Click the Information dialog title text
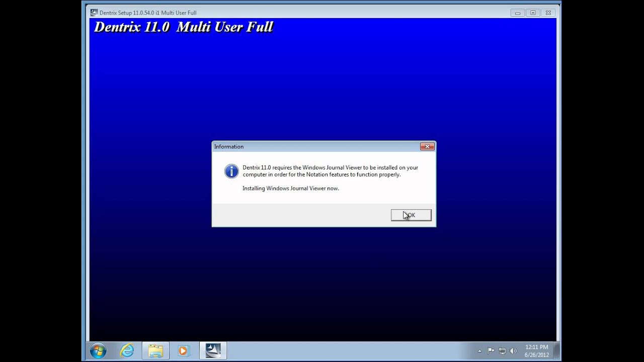644x362 pixels. pyautogui.click(x=229, y=147)
